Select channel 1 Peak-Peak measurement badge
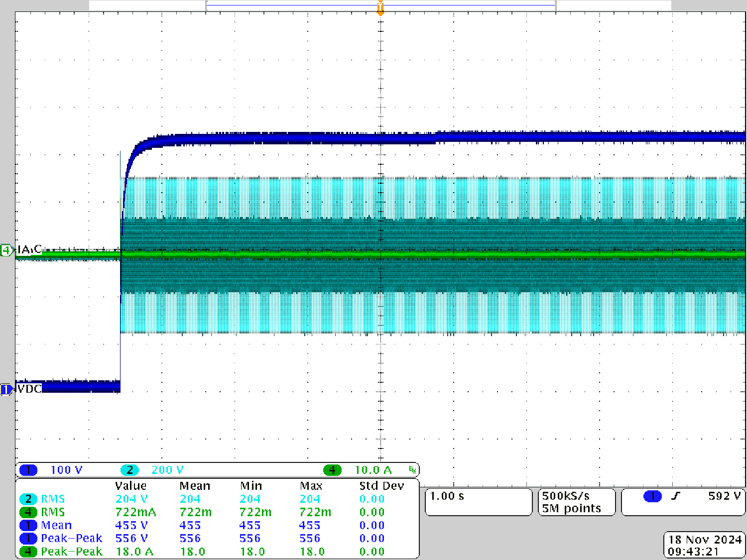The height and width of the screenshot is (560, 747). pyautogui.click(x=28, y=539)
